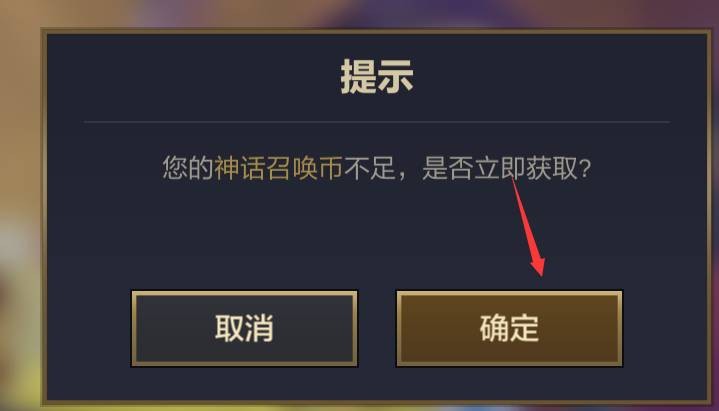Click the golden frame of the 取消 button
The height and width of the screenshot is (411, 719).
pos(244,293)
